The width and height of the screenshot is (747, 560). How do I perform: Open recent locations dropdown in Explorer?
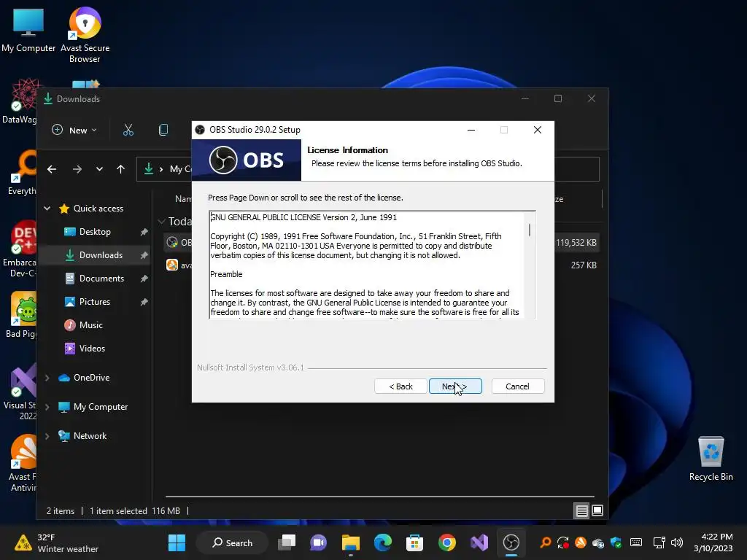click(x=99, y=169)
